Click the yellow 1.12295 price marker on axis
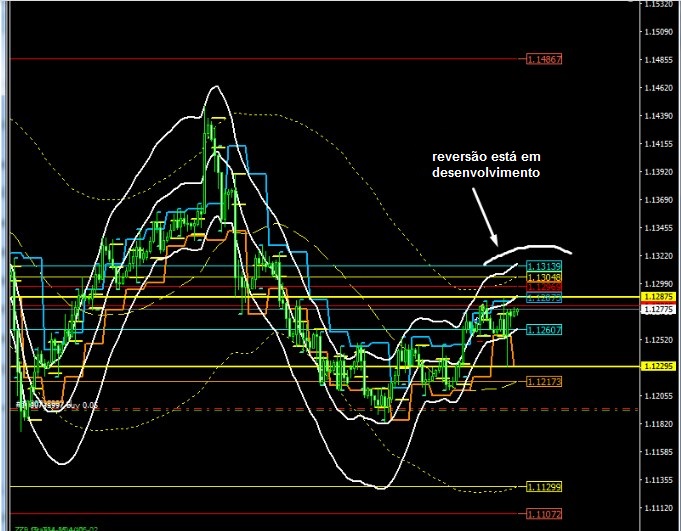681x531 pixels. [659, 367]
